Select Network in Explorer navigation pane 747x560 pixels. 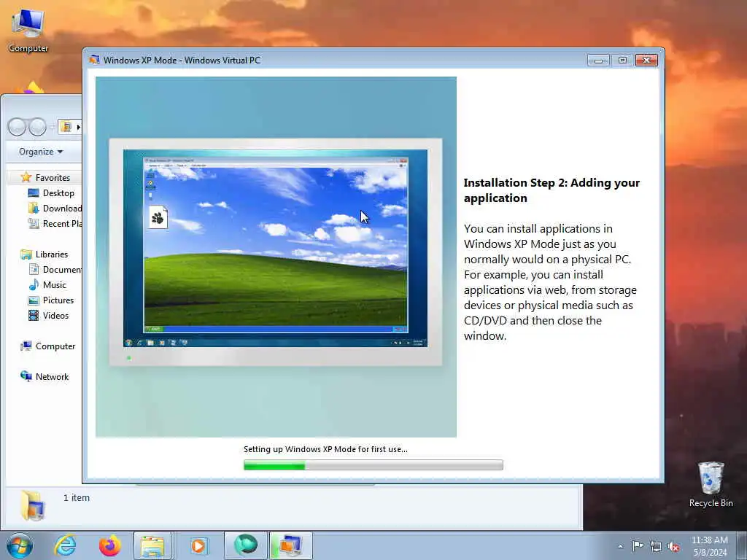44,377
